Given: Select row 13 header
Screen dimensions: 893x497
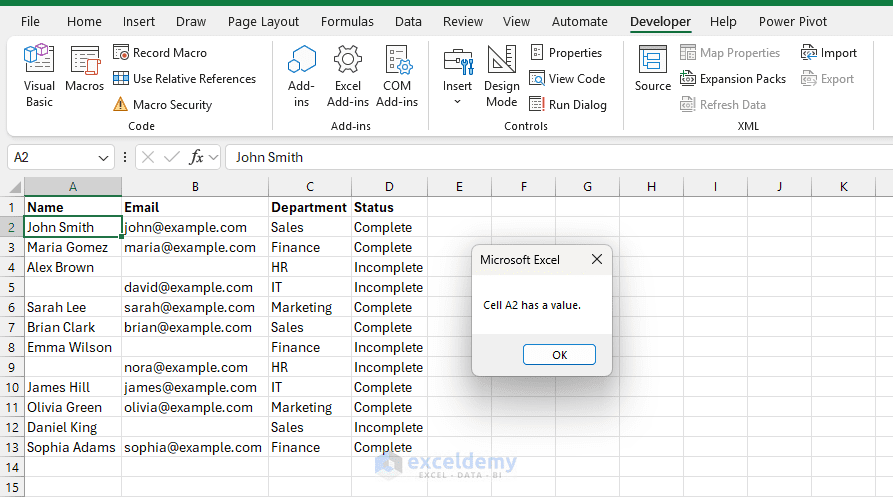Looking at the screenshot, I should pos(12,447).
